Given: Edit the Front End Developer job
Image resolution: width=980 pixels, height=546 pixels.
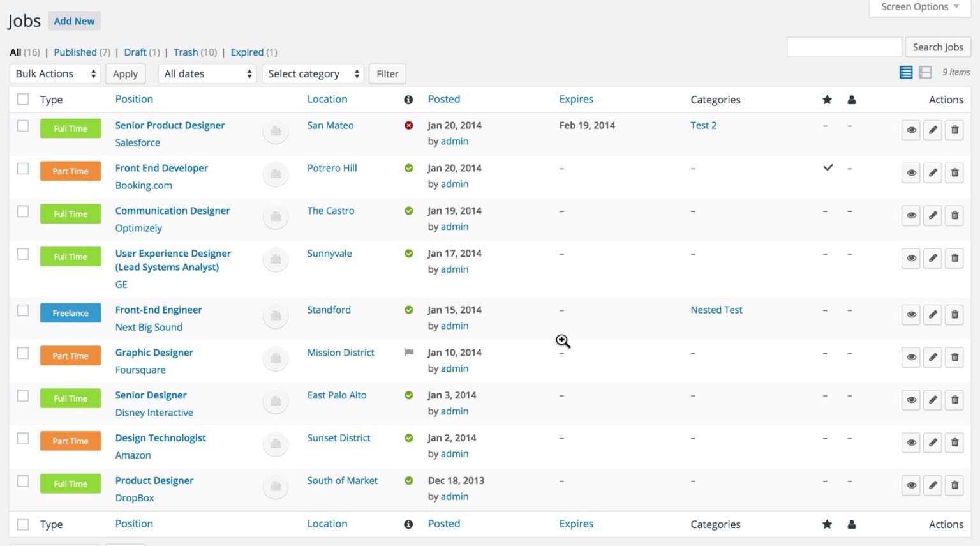Looking at the screenshot, I should tap(932, 172).
